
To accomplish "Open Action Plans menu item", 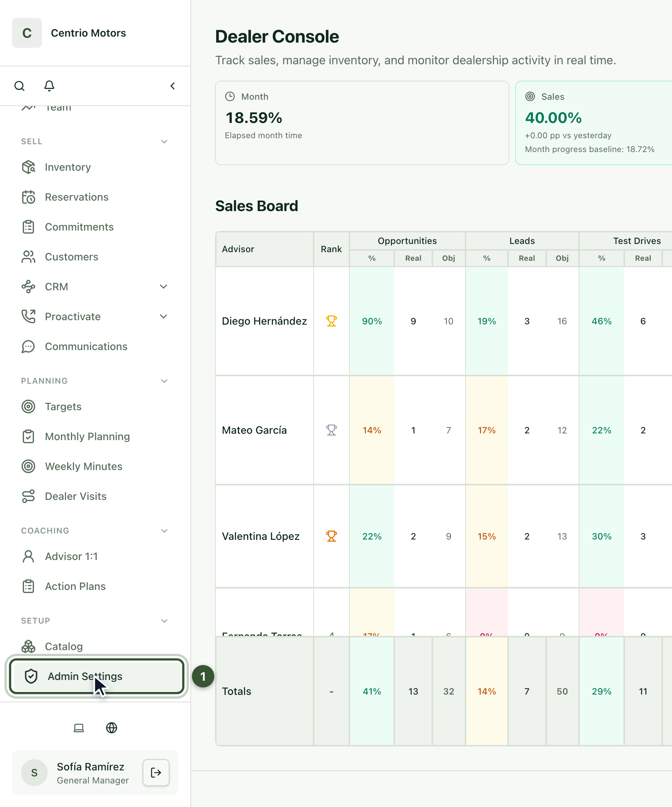I will click(x=95, y=587).
